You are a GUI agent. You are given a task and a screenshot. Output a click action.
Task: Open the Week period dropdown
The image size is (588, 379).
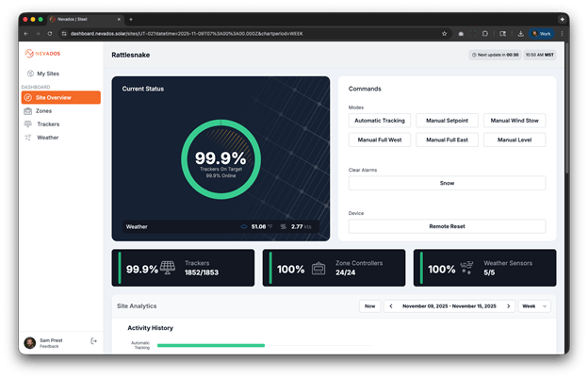click(x=534, y=306)
